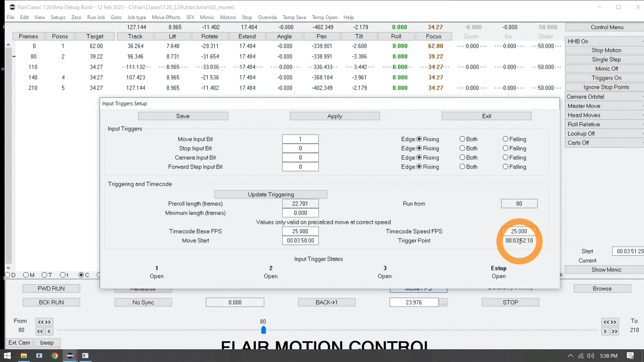This screenshot has height=362, width=644.
Task: Select Both edges for Move Input Bit
Action: pyautogui.click(x=462, y=139)
